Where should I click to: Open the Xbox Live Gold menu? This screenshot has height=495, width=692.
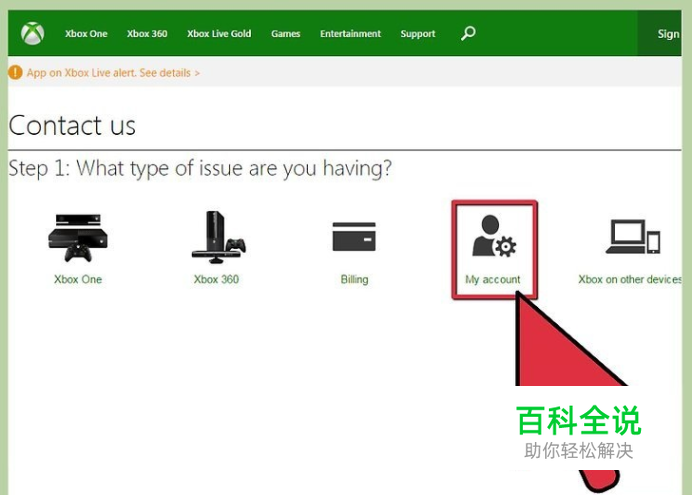point(219,34)
